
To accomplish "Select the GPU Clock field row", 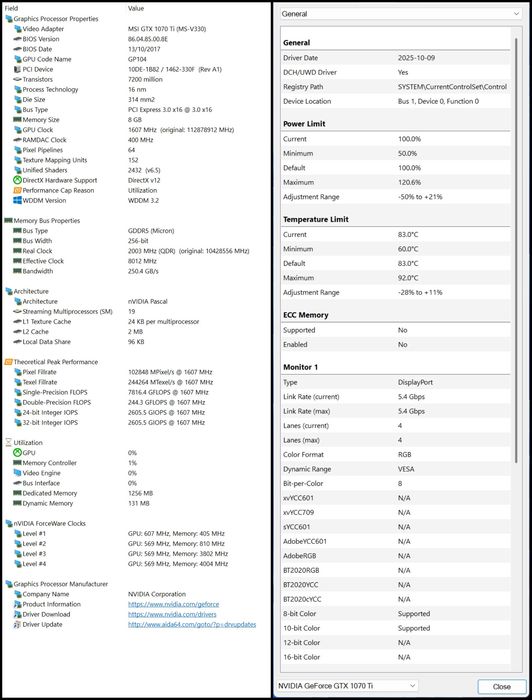I will point(136,130).
